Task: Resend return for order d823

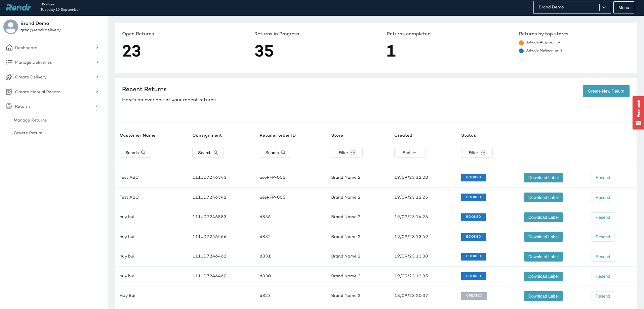Action: coord(603,296)
